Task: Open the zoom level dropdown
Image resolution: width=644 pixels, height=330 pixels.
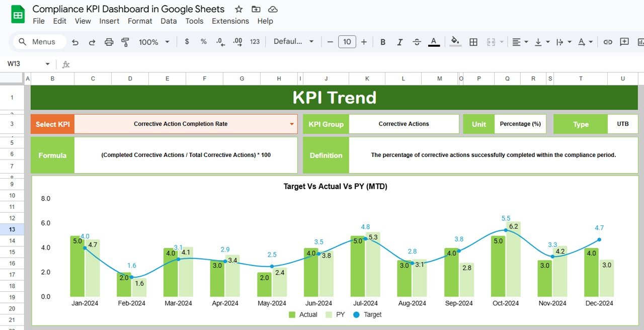Action: point(154,42)
